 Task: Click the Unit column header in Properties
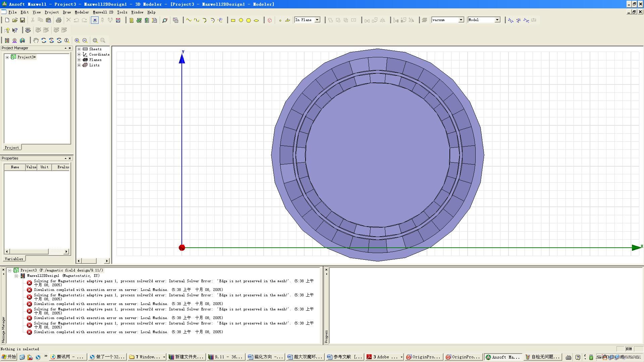coord(44,167)
